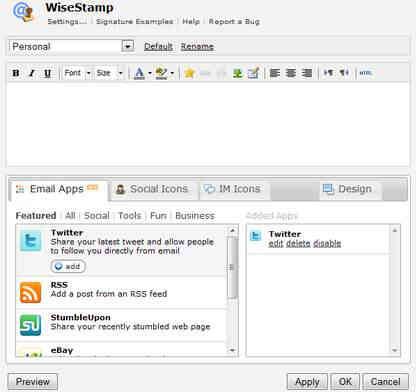This screenshot has width=416, height=392.
Task: Click the yellow star toolbar icon
Action: tap(189, 73)
